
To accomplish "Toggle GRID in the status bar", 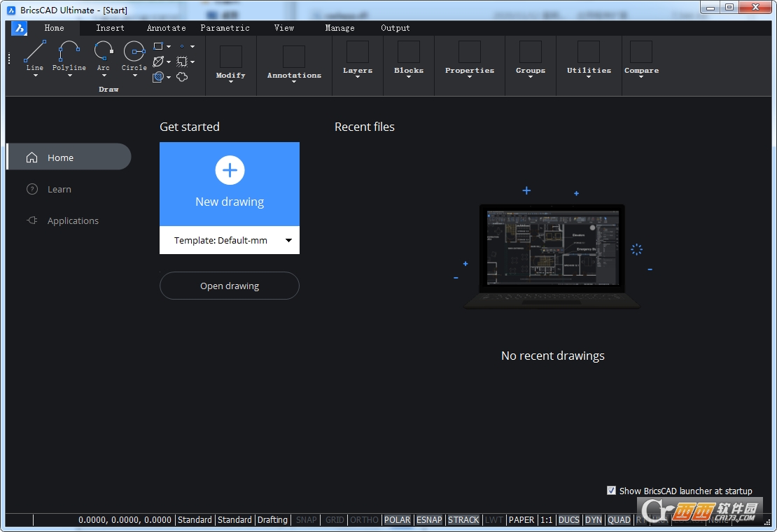I will click(x=335, y=519).
